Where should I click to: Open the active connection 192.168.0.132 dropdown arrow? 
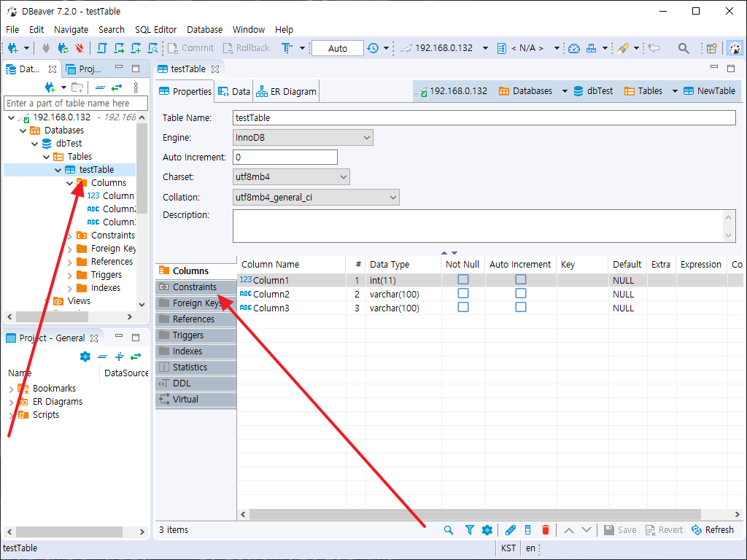click(485, 48)
